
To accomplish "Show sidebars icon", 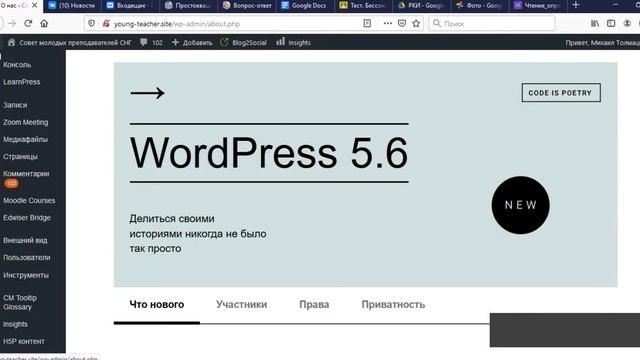I will point(611,23).
